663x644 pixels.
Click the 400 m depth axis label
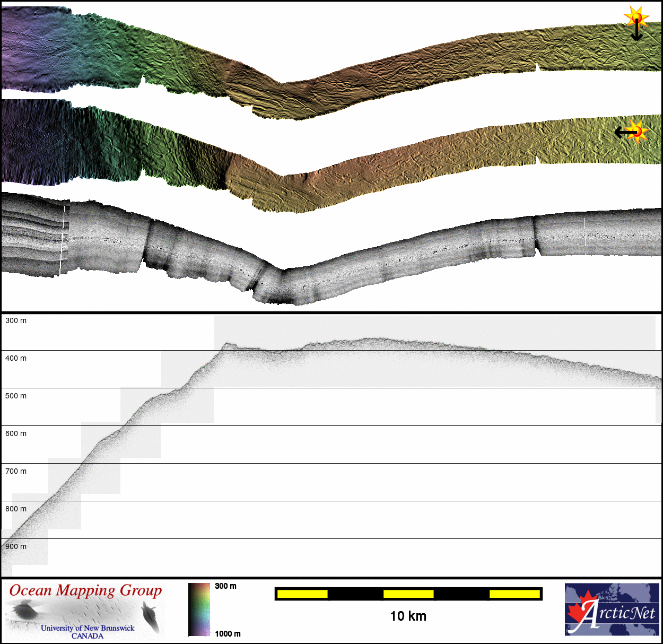point(16,359)
